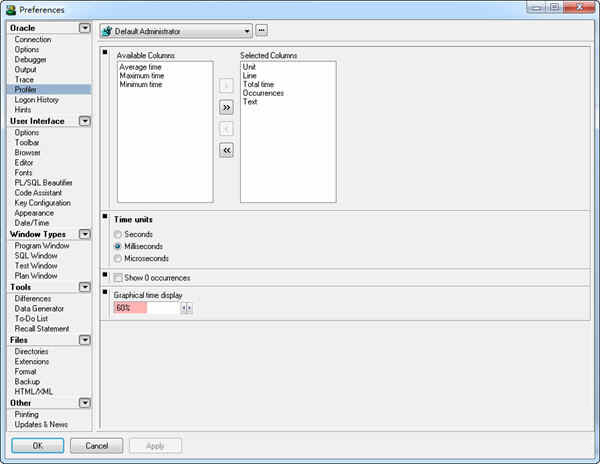Click the single right arrow (>) column button

pos(226,85)
